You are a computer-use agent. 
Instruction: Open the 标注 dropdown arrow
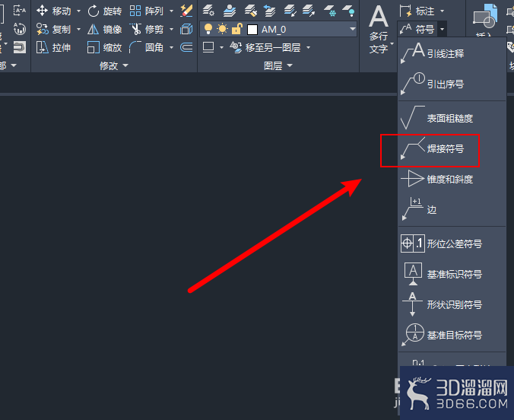click(x=443, y=11)
